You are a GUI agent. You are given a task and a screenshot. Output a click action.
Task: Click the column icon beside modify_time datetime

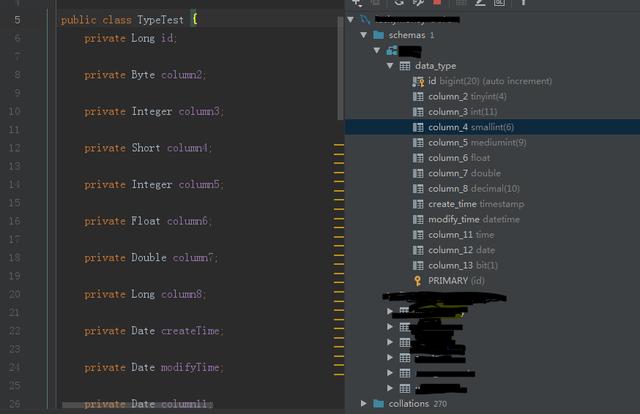pos(418,220)
